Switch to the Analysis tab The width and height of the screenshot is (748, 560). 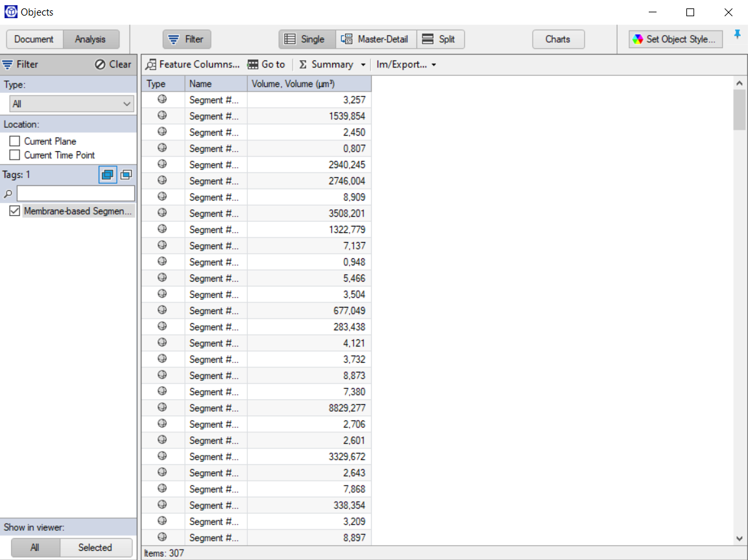(x=91, y=39)
